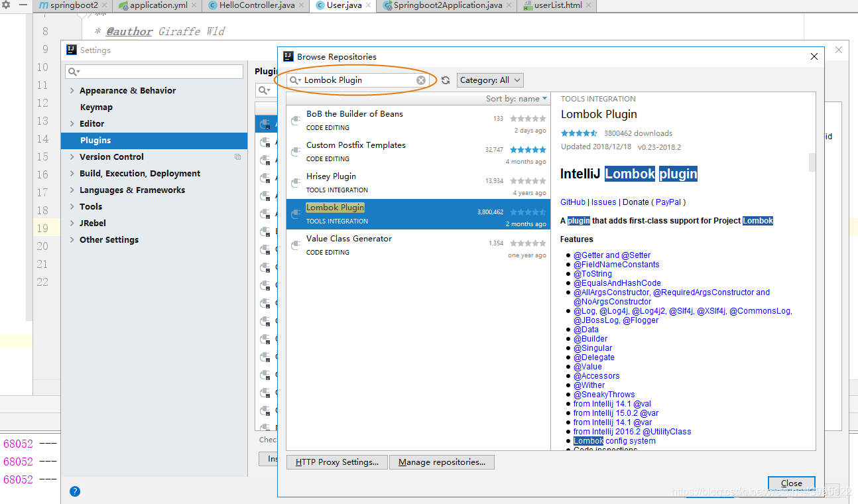Viewport: 858px width, 504px height.
Task: Click the Settings window IntelliJ logo icon
Action: [x=72, y=50]
